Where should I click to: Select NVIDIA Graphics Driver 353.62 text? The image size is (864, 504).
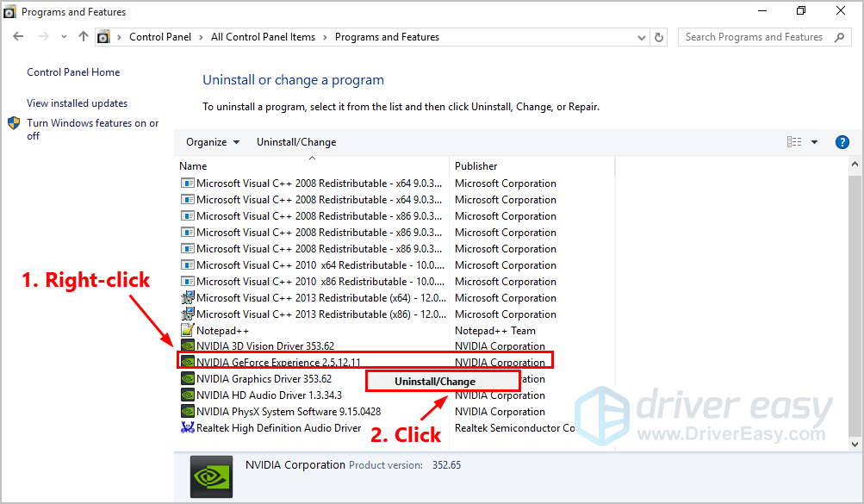click(264, 379)
